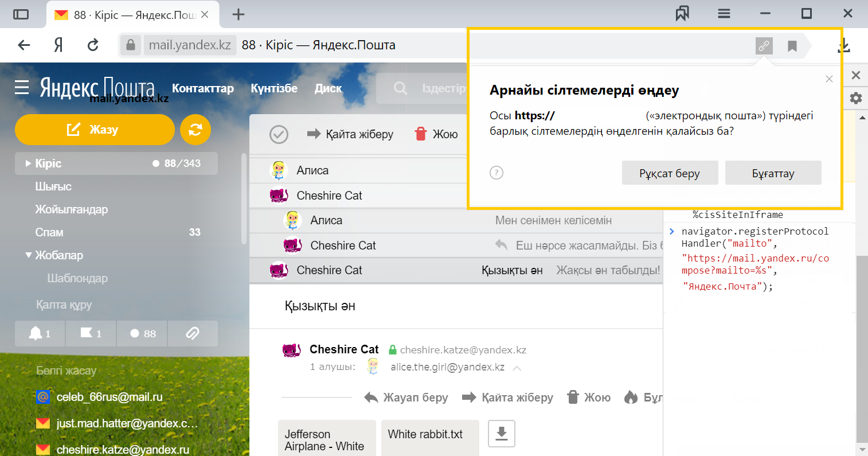Viewport: 868px width, 456px height.
Task: Switch to just.mad.hatter@yandex account
Action: [117, 423]
